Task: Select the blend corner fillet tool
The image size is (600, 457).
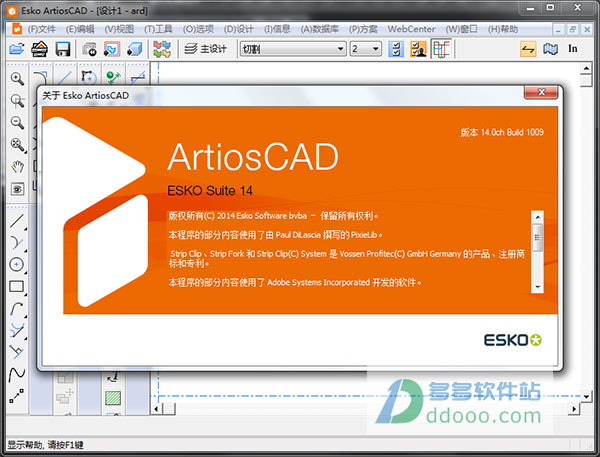Action: click(x=40, y=78)
